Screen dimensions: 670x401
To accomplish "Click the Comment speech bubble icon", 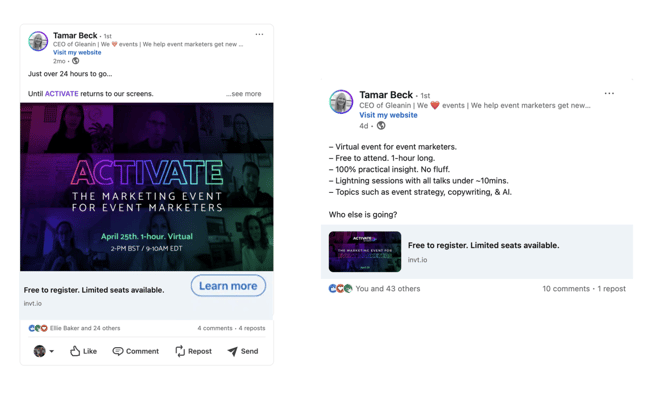I will pyautogui.click(x=118, y=351).
